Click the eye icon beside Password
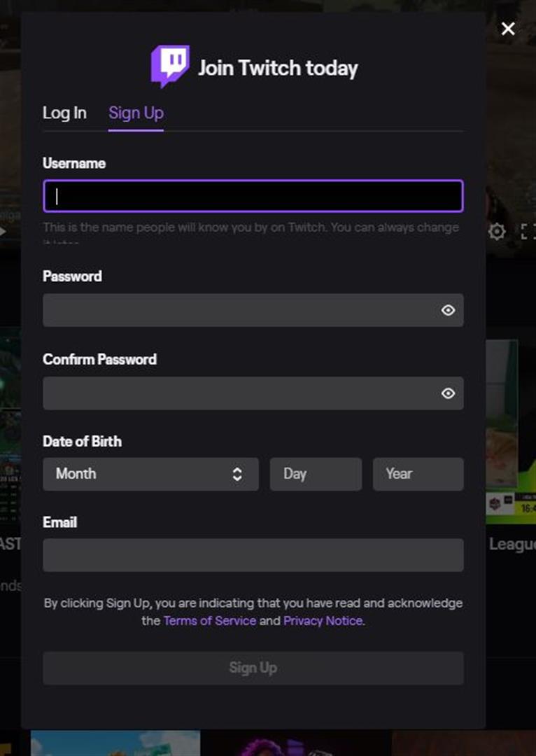536x756 pixels. click(449, 310)
